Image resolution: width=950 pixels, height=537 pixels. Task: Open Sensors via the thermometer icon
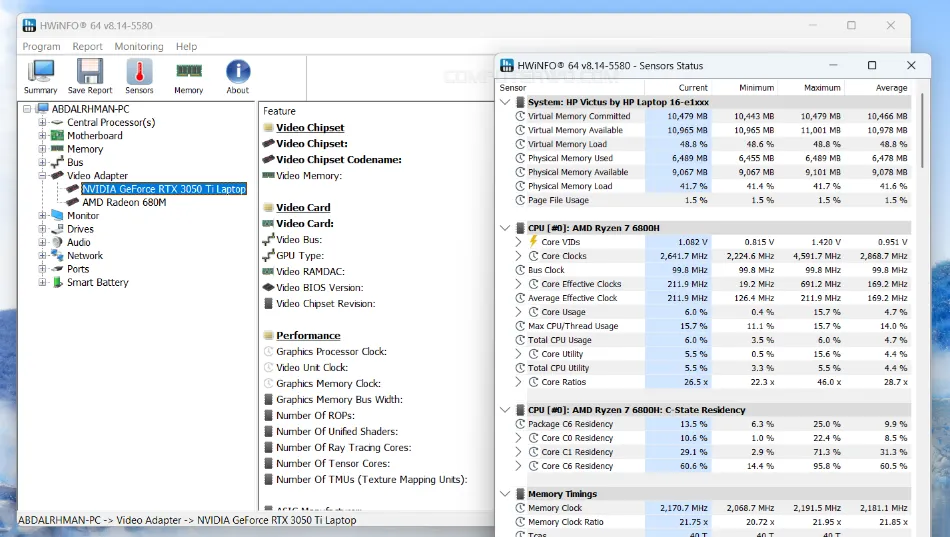(x=139, y=76)
